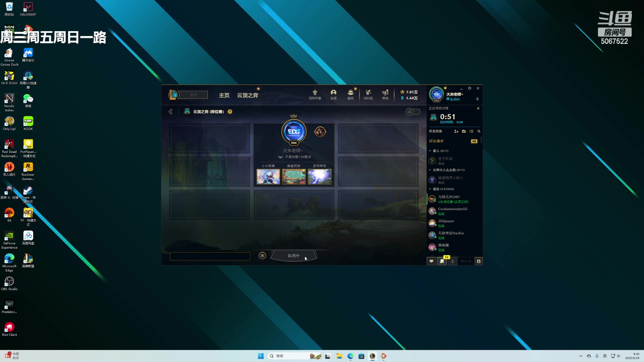Click the friends list search icon
This screenshot has width=644, height=362.
click(x=479, y=131)
